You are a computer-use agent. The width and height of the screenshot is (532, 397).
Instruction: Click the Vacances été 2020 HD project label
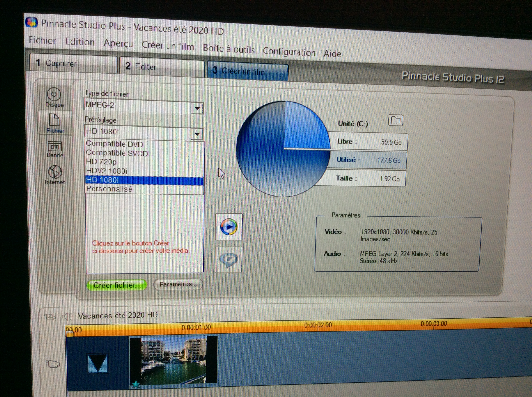118,315
